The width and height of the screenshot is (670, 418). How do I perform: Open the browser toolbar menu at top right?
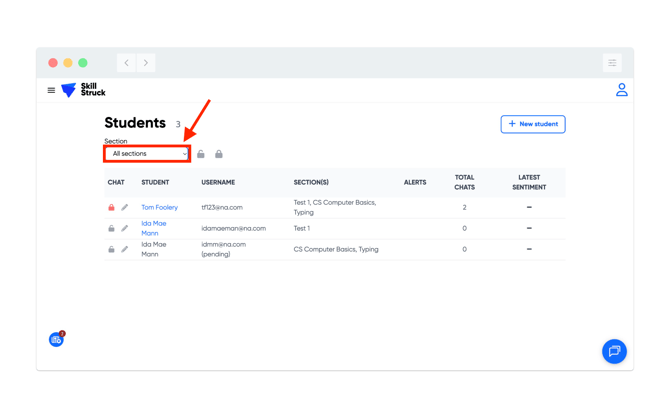pos(612,63)
